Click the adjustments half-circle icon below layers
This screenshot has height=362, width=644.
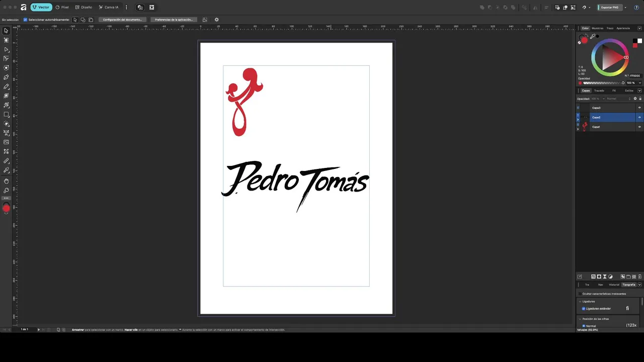pos(610,277)
